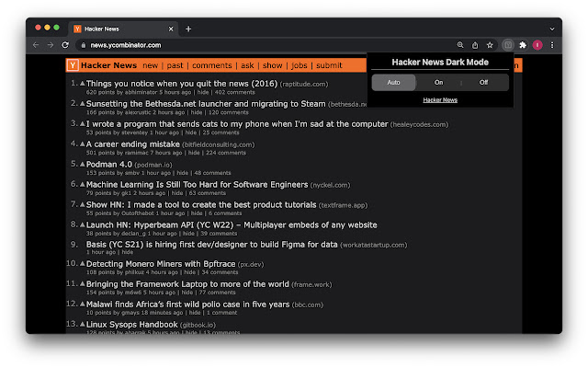
Task: Upvote 'Things you notice when you quit the news'
Action: pyautogui.click(x=82, y=84)
